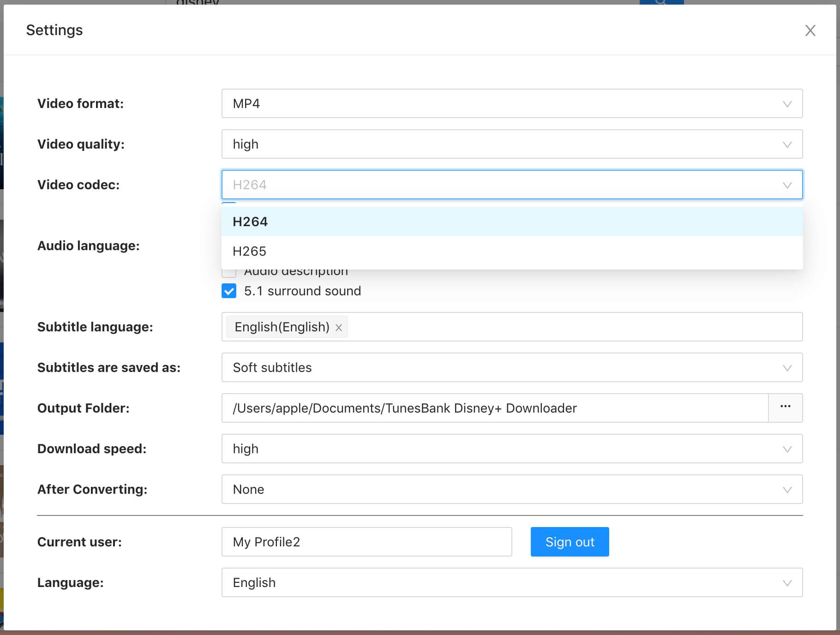Open the Language dropdown showing English

(512, 582)
